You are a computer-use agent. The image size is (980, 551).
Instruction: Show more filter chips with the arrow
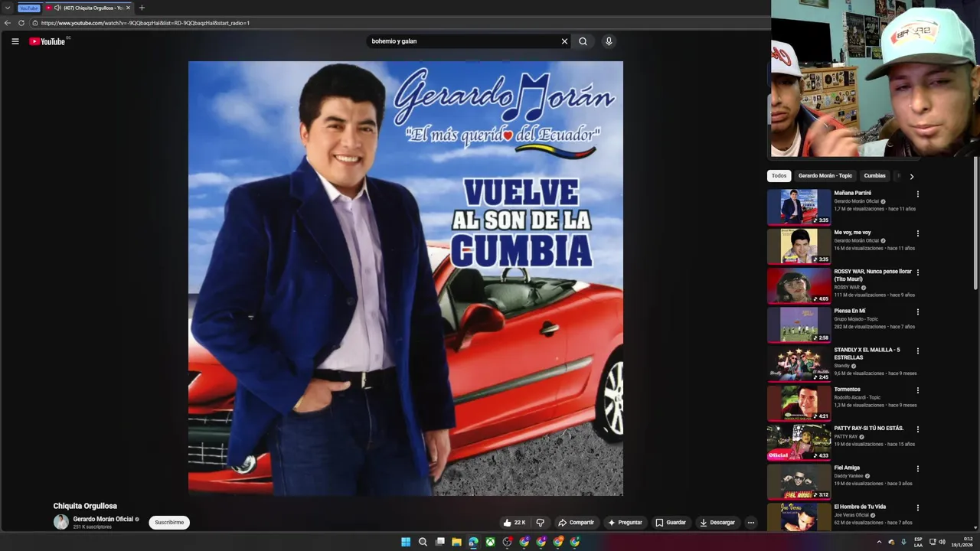[911, 177]
